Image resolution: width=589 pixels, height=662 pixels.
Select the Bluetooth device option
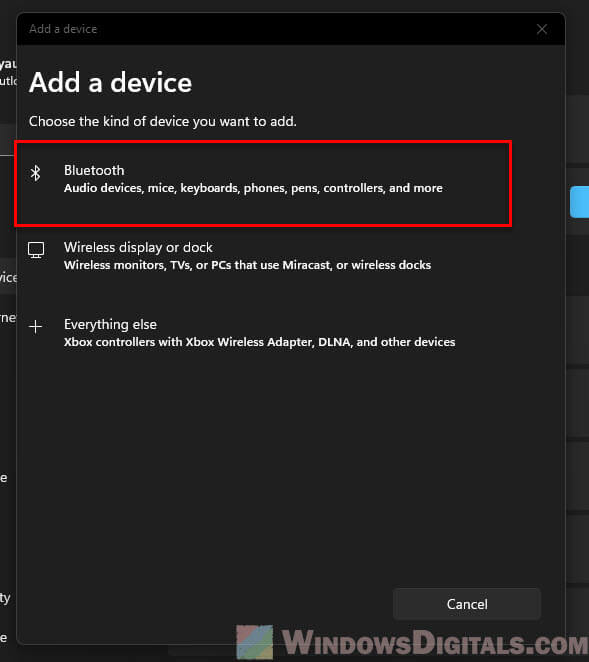(x=263, y=183)
